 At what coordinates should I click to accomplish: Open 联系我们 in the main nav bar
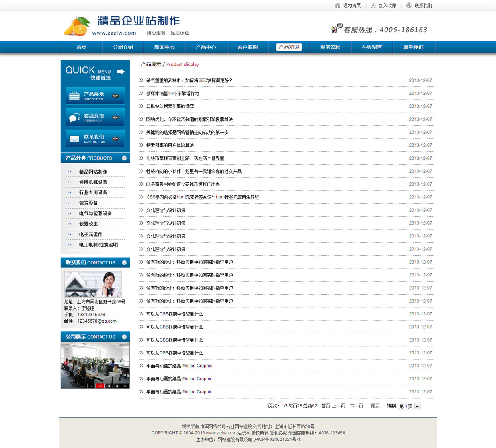tap(413, 47)
